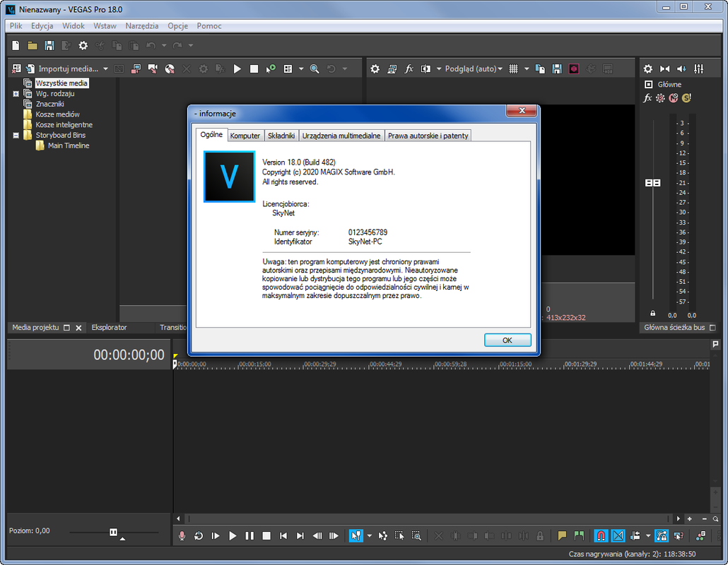Toggle dim output in the master bus
Viewport: 728px width, 565px height.
coord(681,69)
